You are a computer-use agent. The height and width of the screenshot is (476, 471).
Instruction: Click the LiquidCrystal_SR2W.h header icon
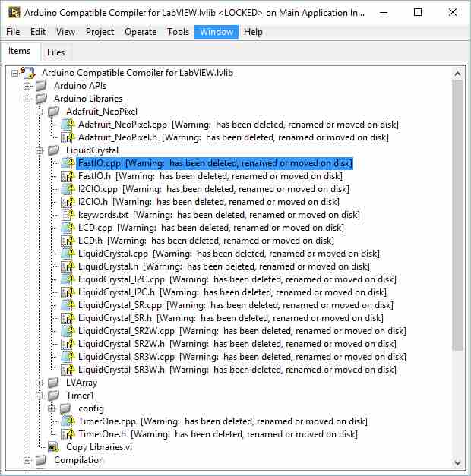tap(68, 344)
